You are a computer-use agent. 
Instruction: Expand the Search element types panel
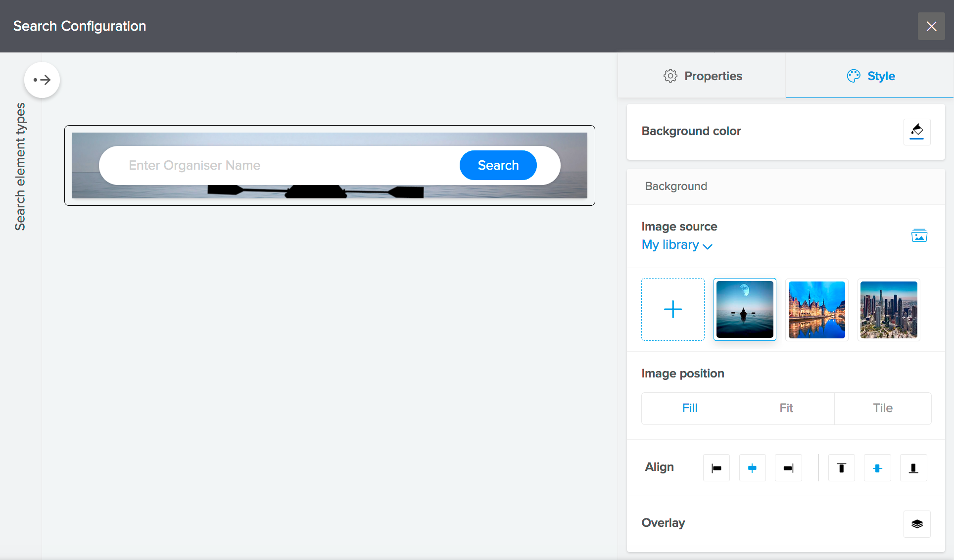(x=42, y=80)
